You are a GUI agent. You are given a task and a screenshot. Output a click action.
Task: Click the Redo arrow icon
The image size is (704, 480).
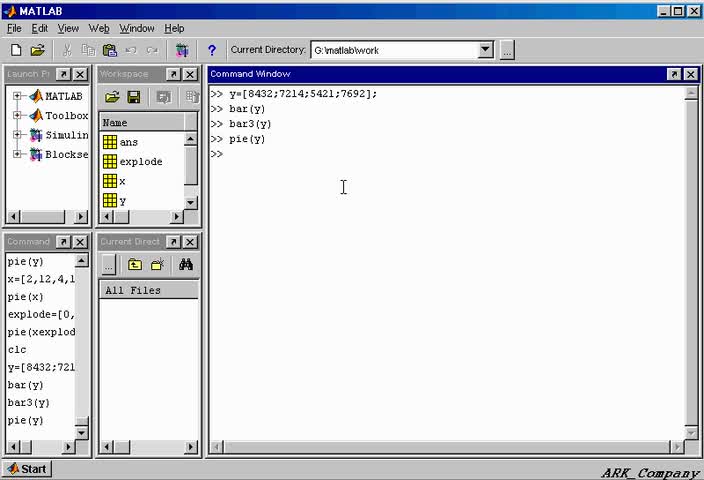[x=152, y=50]
